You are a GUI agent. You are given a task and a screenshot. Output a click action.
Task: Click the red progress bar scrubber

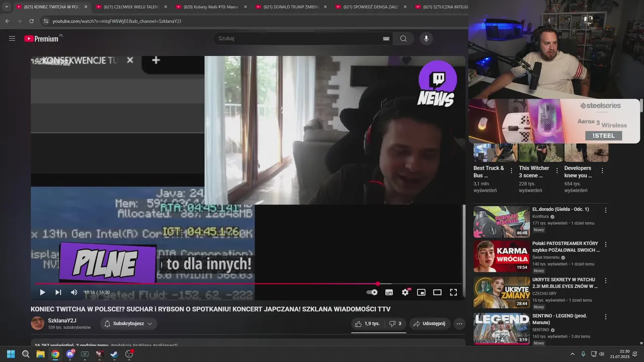pyautogui.click(x=378, y=284)
